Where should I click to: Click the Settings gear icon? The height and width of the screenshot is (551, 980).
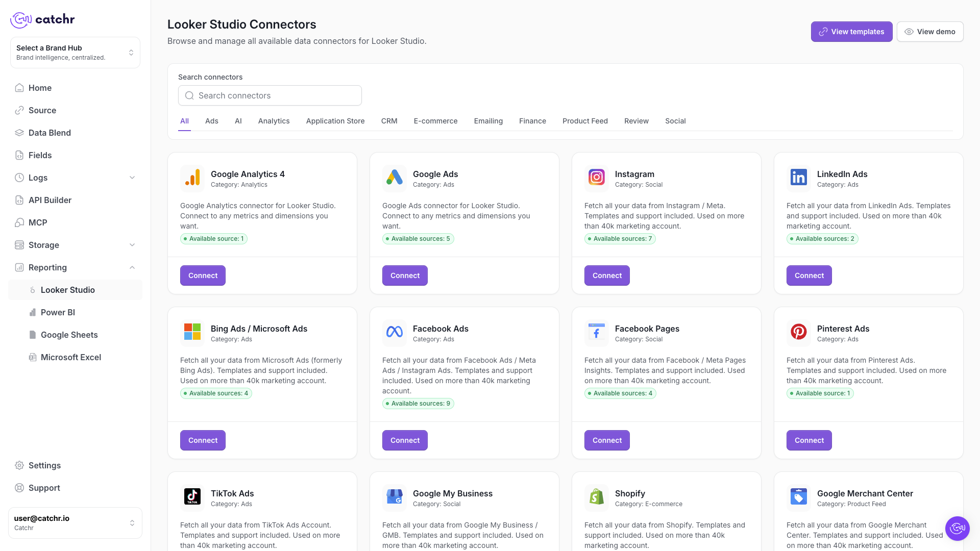(19, 465)
